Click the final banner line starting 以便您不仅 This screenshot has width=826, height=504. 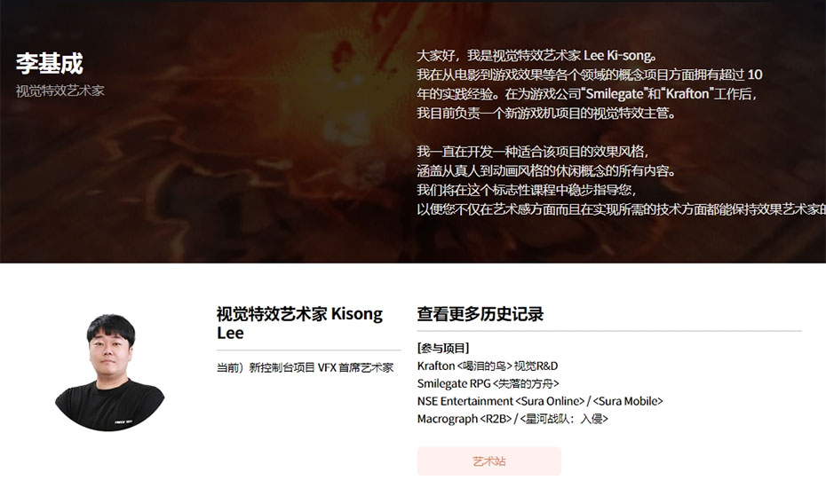[x=621, y=209]
